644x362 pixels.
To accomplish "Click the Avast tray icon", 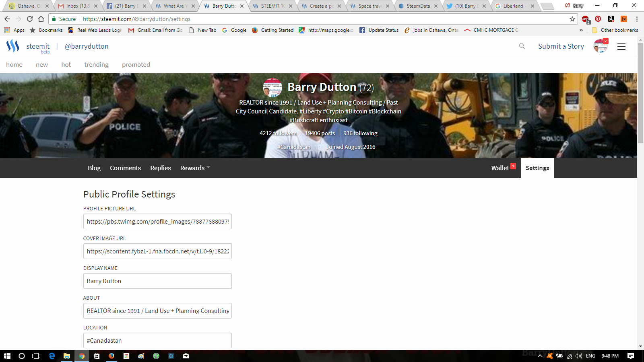I will tap(549, 356).
